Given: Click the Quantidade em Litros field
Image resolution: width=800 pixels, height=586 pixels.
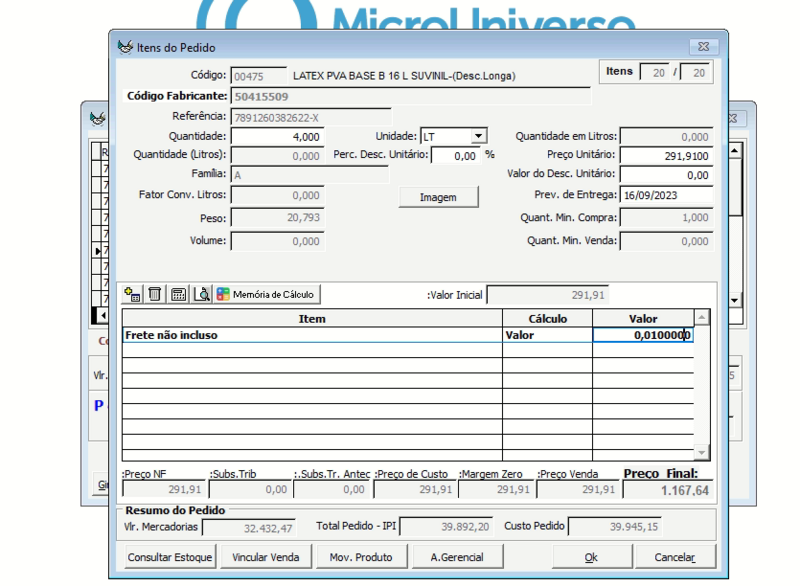Looking at the screenshot, I should coord(666,137).
